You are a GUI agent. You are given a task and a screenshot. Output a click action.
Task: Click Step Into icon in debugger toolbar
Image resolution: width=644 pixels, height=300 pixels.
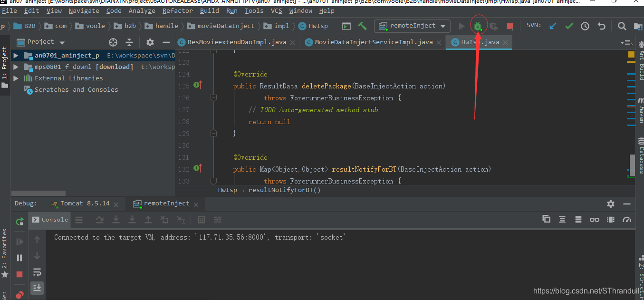116,220
